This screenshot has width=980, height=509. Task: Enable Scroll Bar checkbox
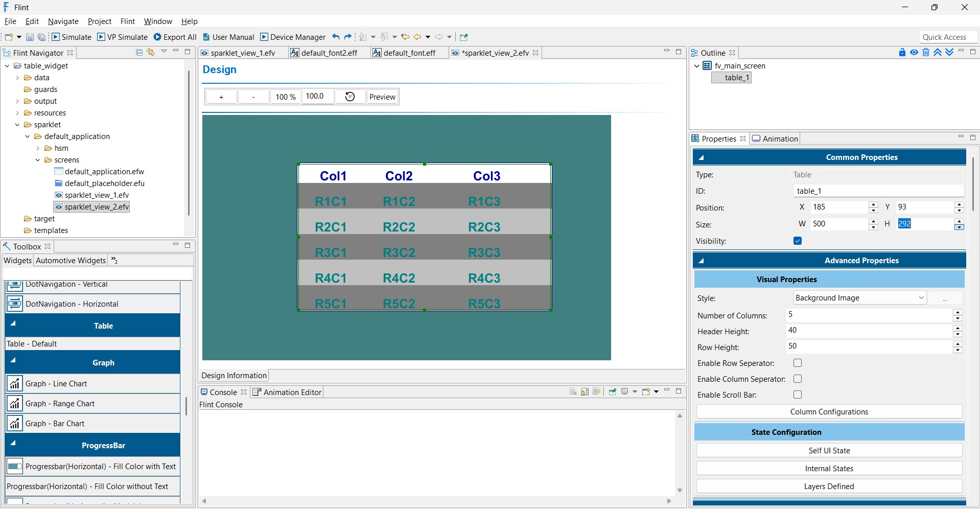click(x=798, y=395)
